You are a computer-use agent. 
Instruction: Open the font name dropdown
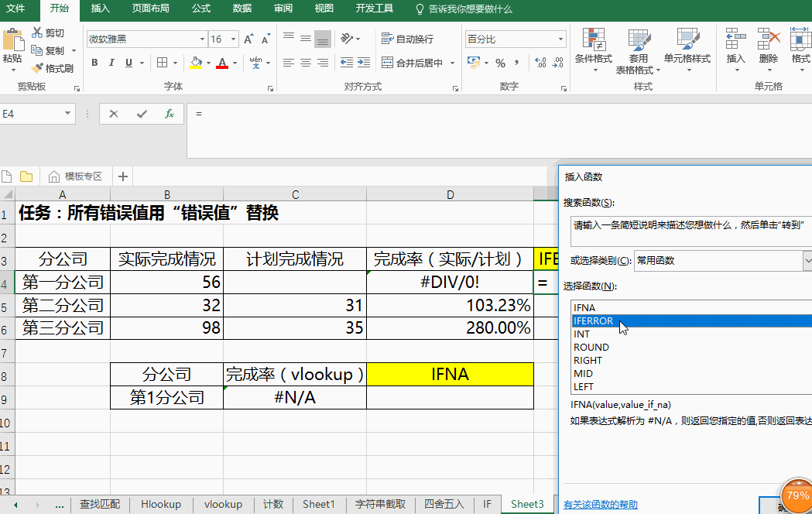[202, 39]
